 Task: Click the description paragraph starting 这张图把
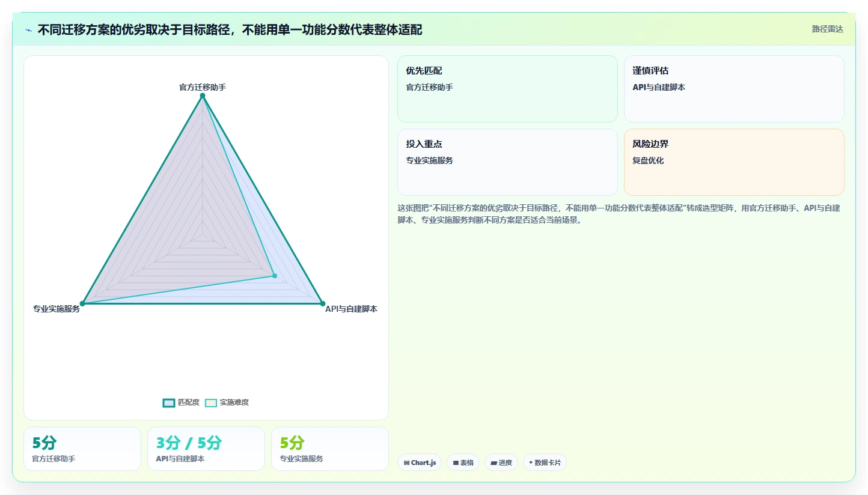(619, 214)
